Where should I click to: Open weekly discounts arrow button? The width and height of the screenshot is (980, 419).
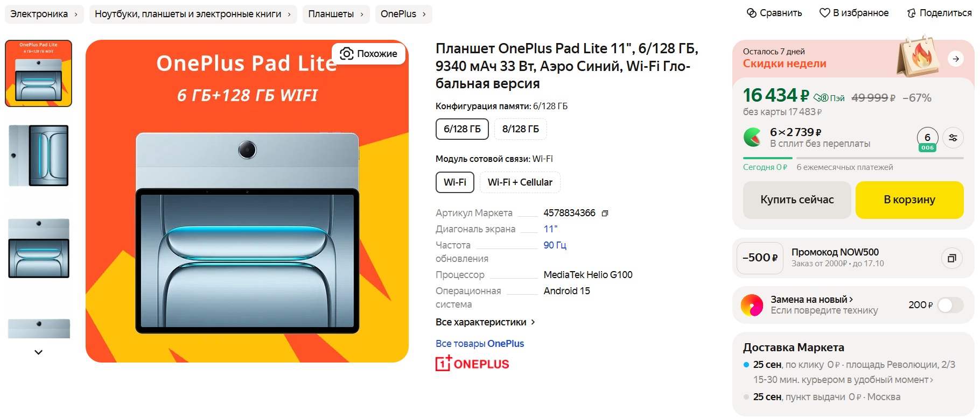[956, 59]
